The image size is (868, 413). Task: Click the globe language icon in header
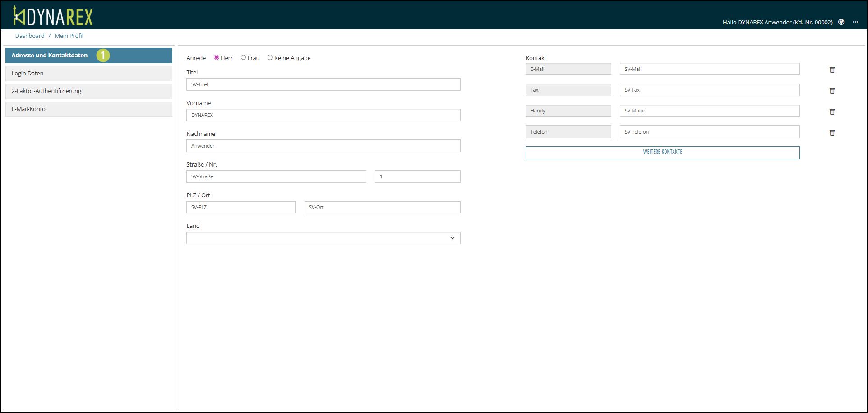click(x=841, y=22)
